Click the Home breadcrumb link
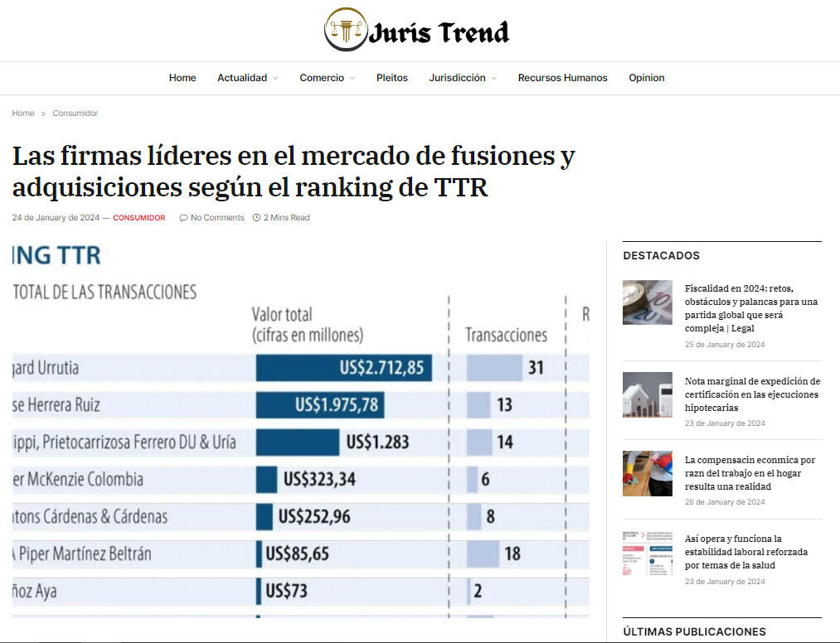 pos(23,114)
